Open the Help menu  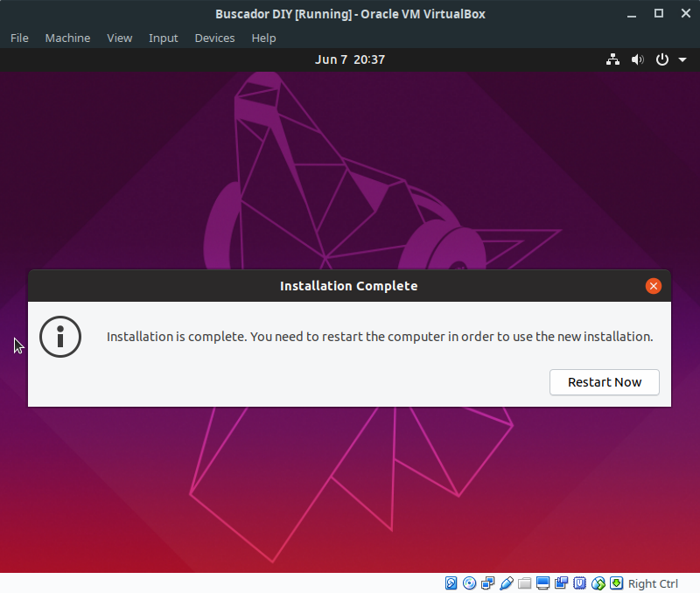pos(264,38)
